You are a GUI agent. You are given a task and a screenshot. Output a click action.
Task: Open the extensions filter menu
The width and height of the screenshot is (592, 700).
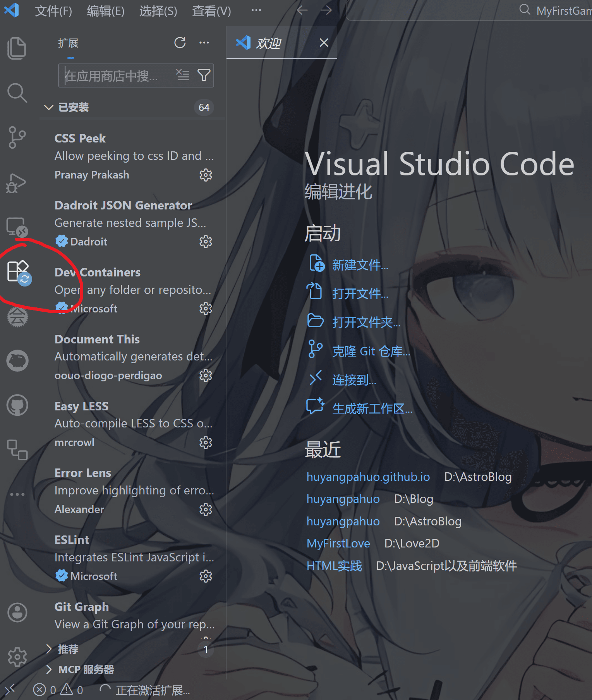pyautogui.click(x=204, y=75)
